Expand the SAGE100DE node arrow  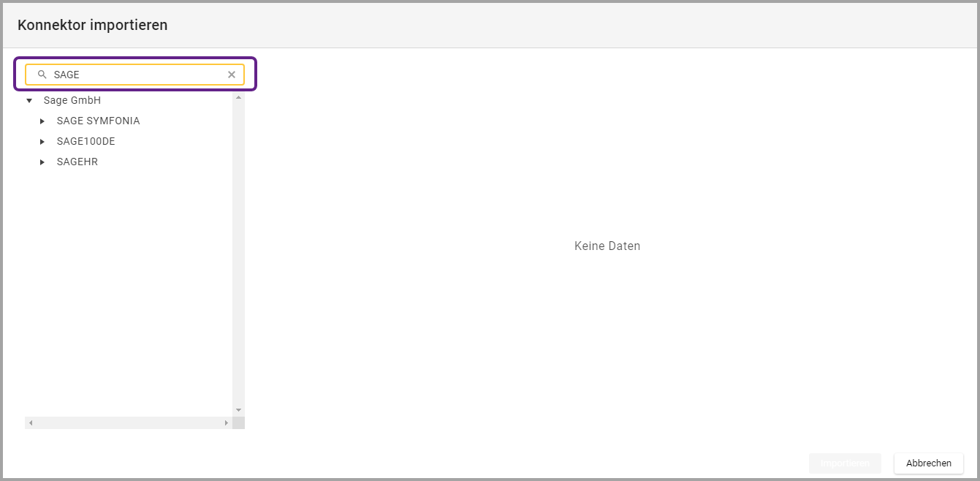pos(42,142)
